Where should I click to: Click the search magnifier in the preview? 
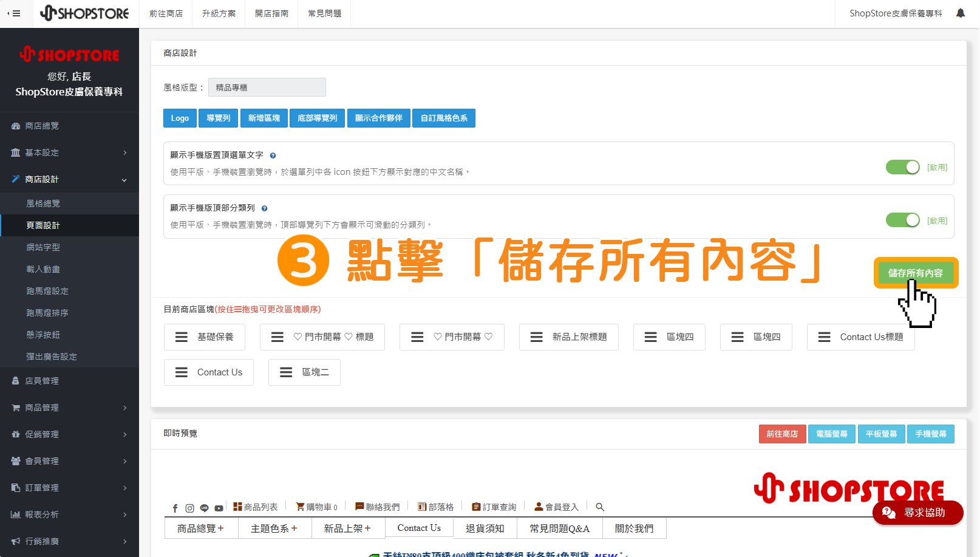pos(600,507)
